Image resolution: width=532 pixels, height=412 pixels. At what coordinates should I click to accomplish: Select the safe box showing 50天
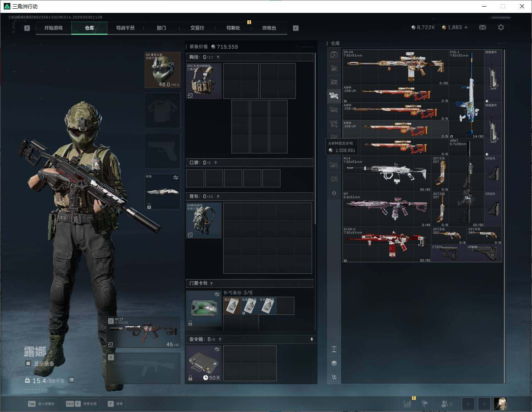(204, 363)
